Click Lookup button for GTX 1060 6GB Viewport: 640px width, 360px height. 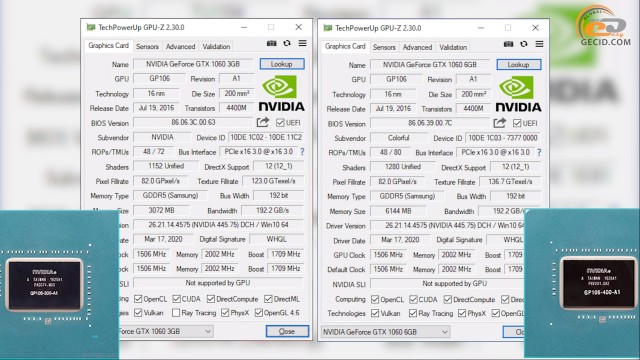tap(519, 65)
